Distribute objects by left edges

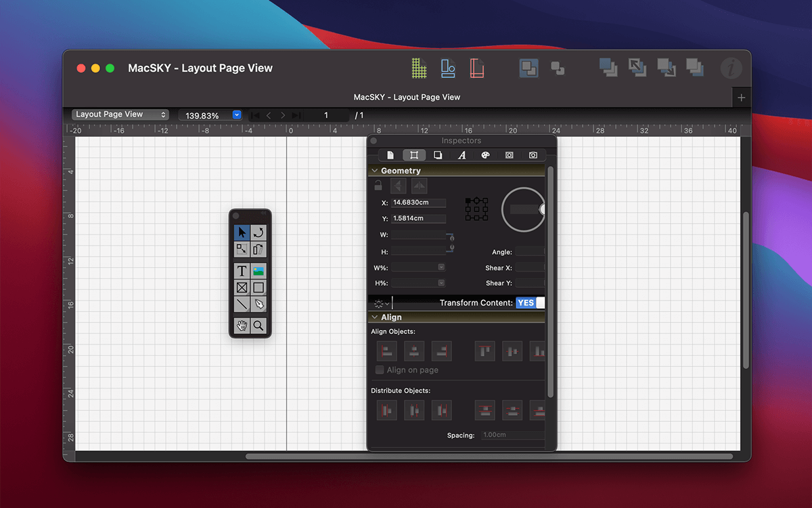(386, 410)
